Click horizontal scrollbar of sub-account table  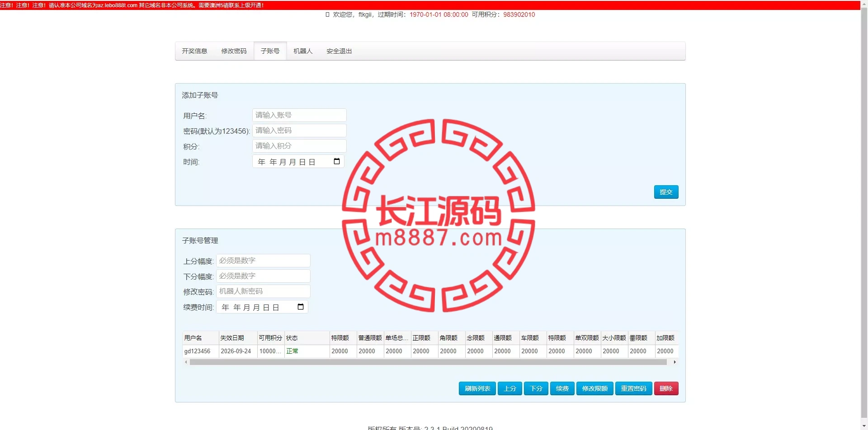tap(428, 362)
